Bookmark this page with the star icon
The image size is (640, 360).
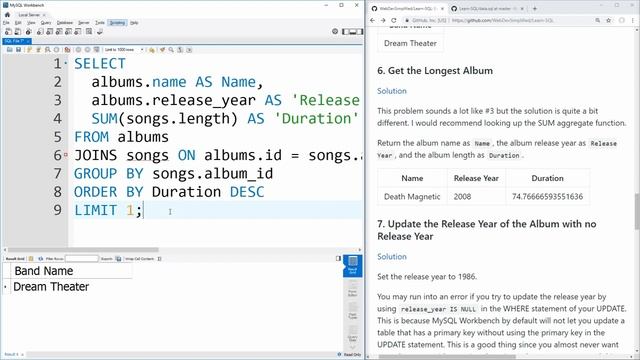tap(609, 20)
